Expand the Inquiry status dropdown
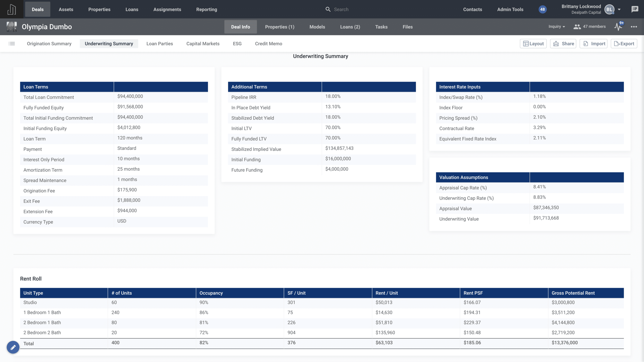 pyautogui.click(x=556, y=27)
